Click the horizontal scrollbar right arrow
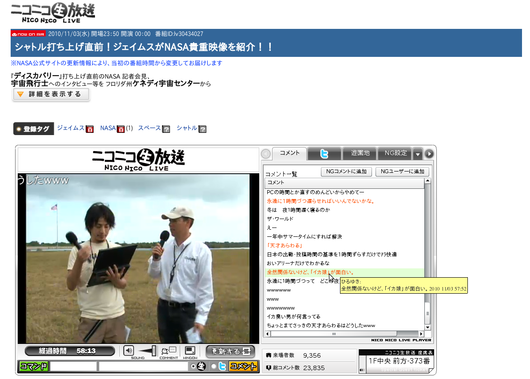Image resolution: width=530 pixels, height=379 pixels. pos(421,334)
